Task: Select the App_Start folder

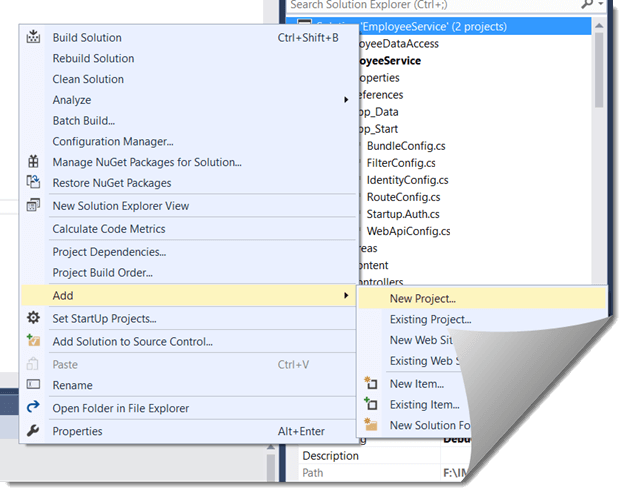Action: point(378,129)
